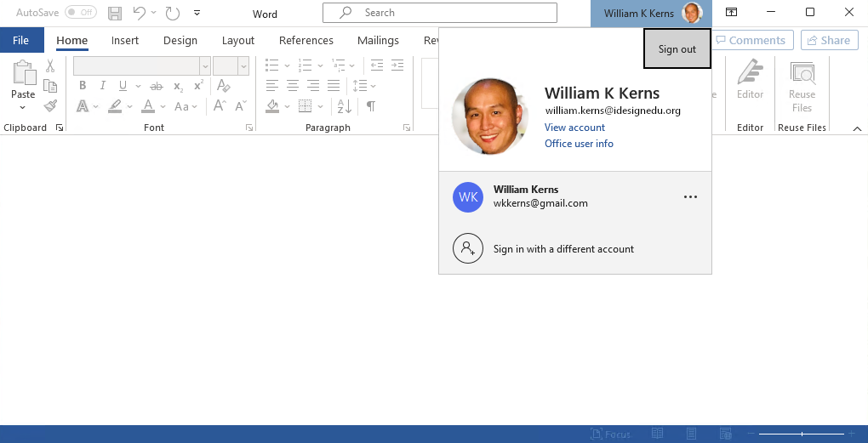Open the font size dropdown
The image size is (868, 443).
click(x=243, y=65)
